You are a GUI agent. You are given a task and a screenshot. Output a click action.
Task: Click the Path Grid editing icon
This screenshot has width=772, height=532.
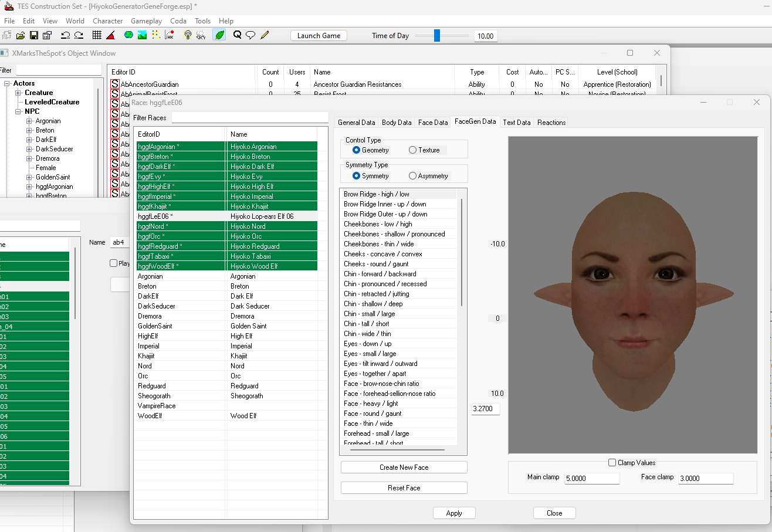click(x=155, y=35)
